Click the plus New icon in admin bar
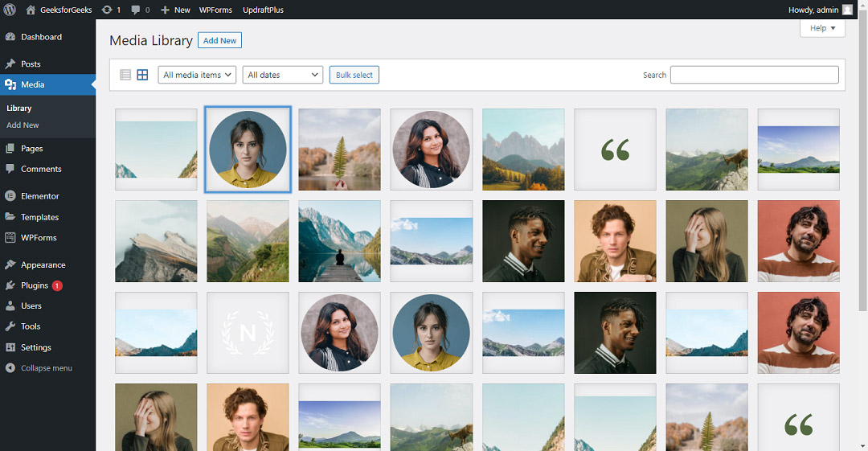The image size is (868, 451). coord(165,10)
